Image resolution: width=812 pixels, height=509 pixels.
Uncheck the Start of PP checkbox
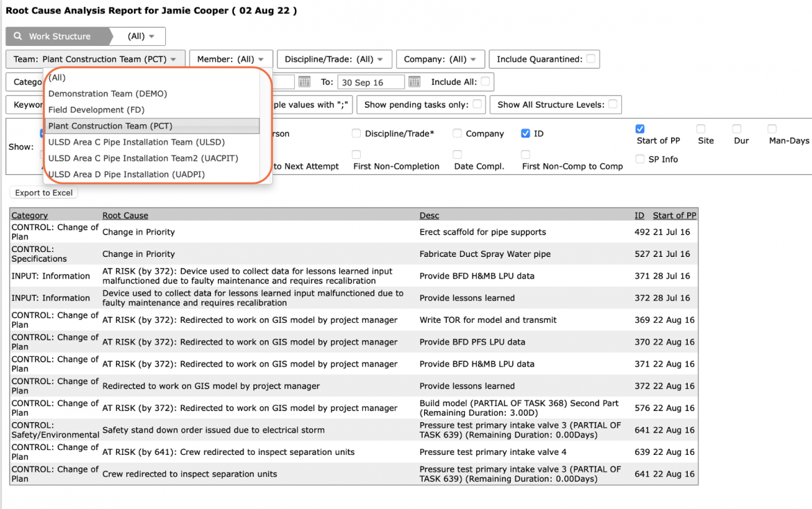click(x=640, y=128)
